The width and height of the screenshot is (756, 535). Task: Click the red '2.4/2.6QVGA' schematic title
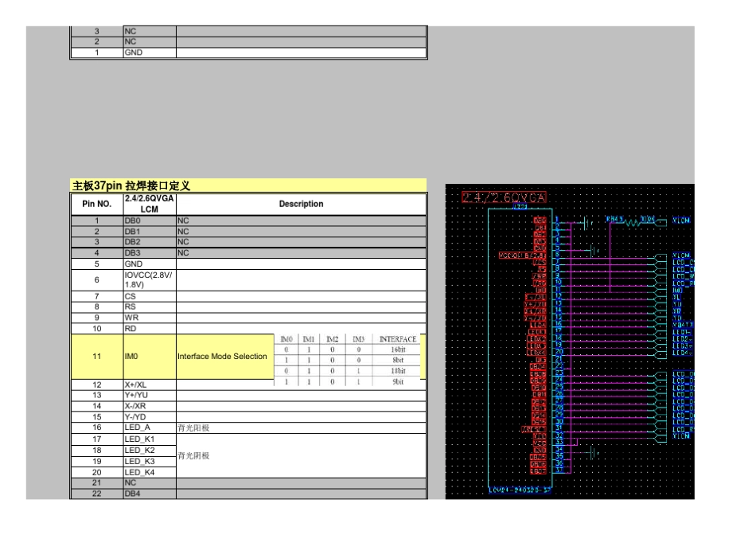[504, 197]
